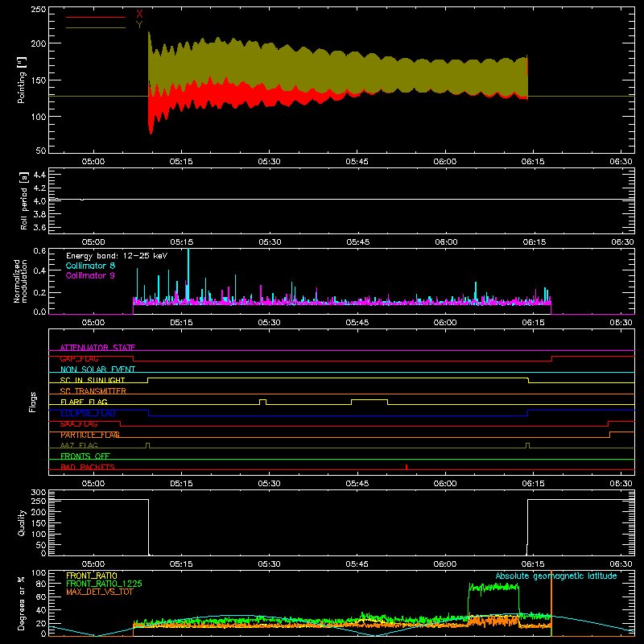Select 'Absolute geomagnetic latitude' label
This screenshot has height=644, width=644.
[x=556, y=576]
